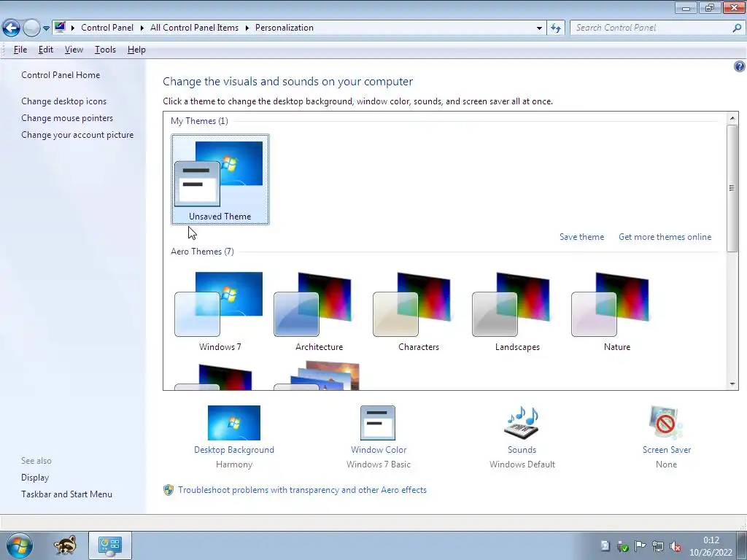Click the Desktop Background text link

pyautogui.click(x=234, y=449)
